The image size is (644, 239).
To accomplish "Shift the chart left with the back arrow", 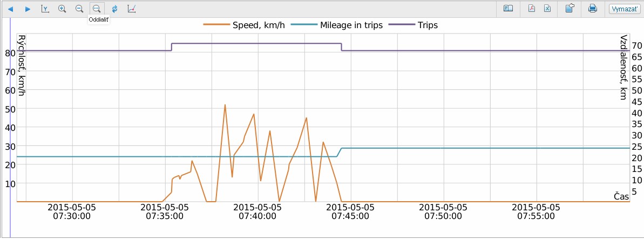I will click(11, 9).
